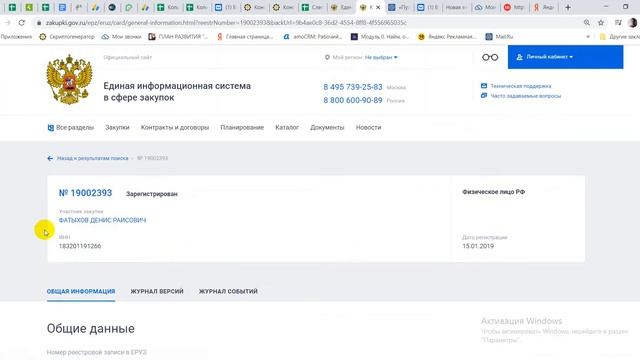640x360 pixels.
Task: Open the Контракты и договоры menu item
Action: (175, 128)
